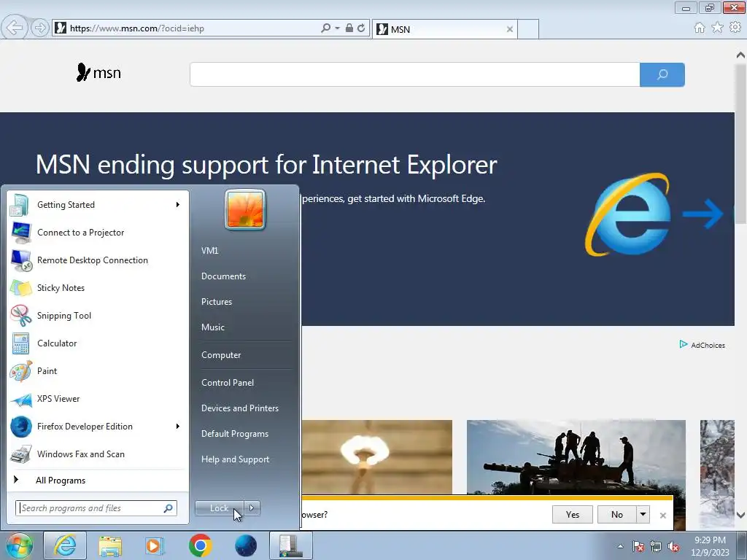Click the msn logo

point(98,72)
